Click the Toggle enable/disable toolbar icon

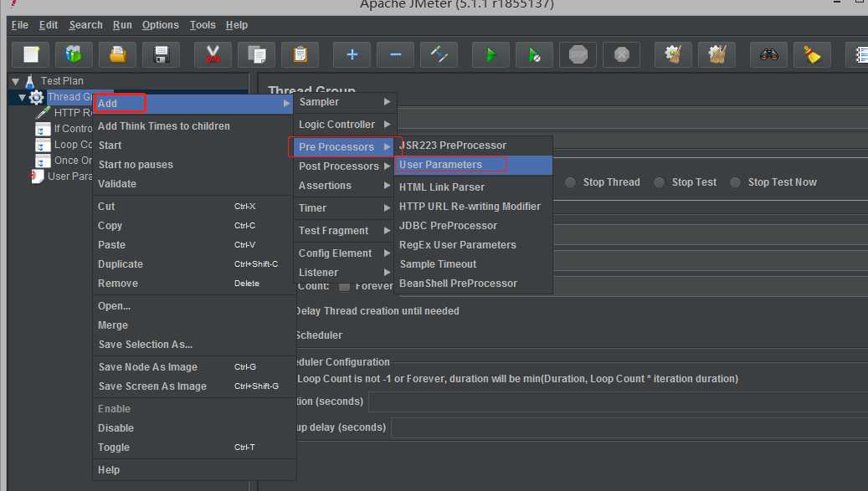[439, 54]
